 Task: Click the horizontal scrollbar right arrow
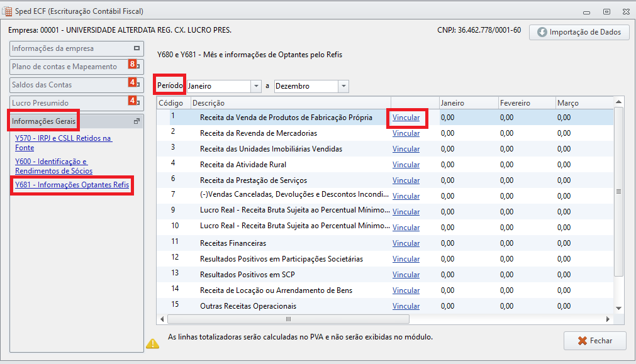(x=608, y=319)
